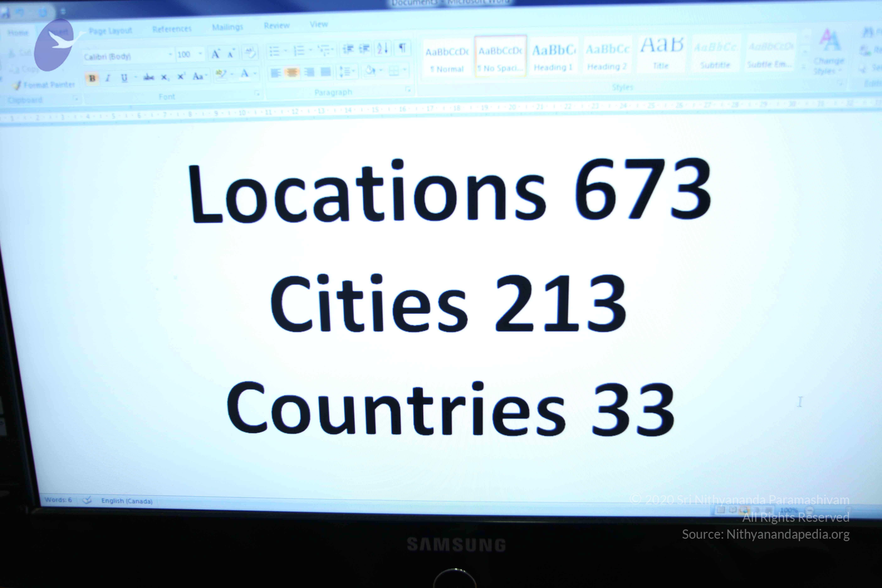This screenshot has height=588, width=882.
Task: Click the Sort A-Z icon
Action: [383, 48]
